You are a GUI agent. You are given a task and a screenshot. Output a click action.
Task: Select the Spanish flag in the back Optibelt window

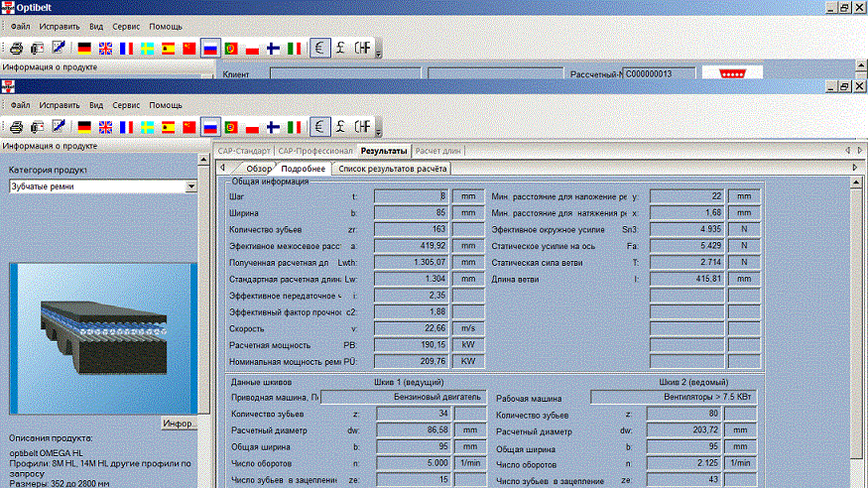click(x=169, y=49)
